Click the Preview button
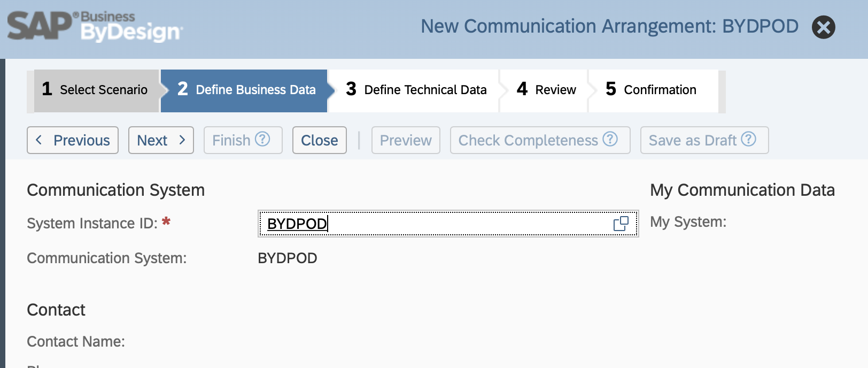Viewport: 868px width, 368px height. pyautogui.click(x=405, y=140)
